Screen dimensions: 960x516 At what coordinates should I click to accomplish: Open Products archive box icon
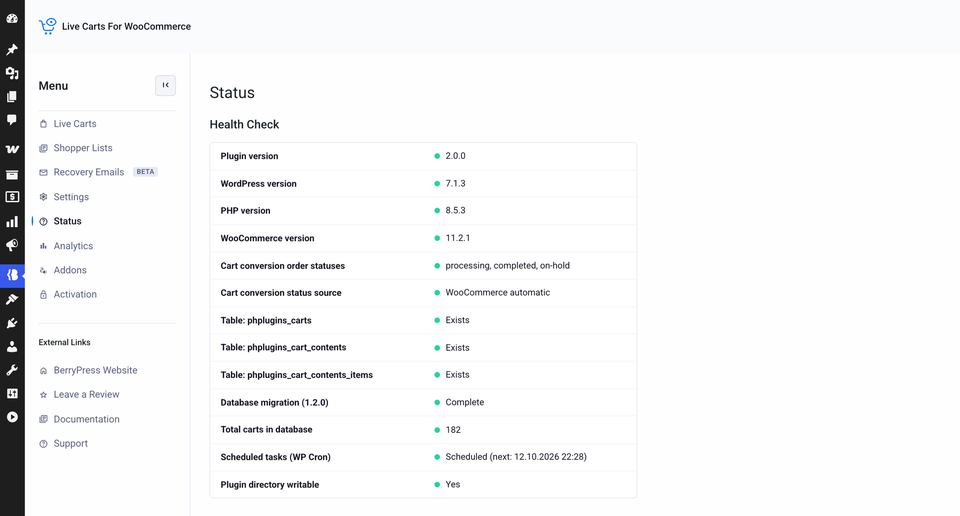pyautogui.click(x=12, y=175)
